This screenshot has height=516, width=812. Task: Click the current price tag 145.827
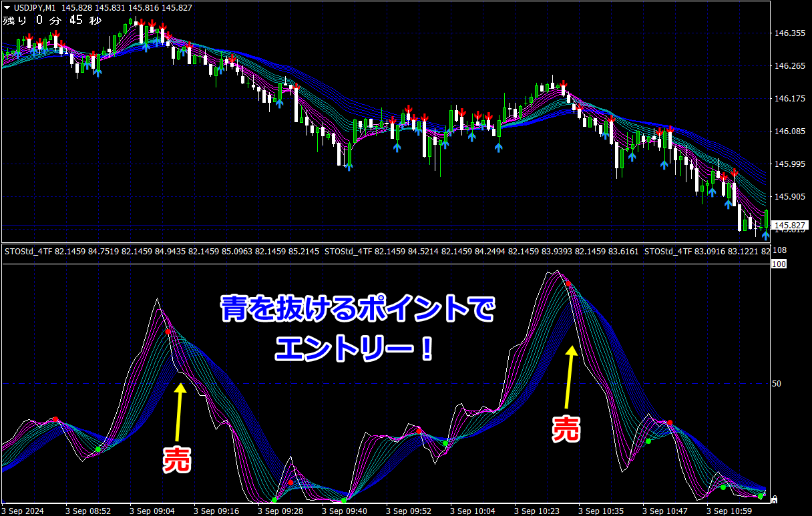pyautogui.click(x=791, y=225)
